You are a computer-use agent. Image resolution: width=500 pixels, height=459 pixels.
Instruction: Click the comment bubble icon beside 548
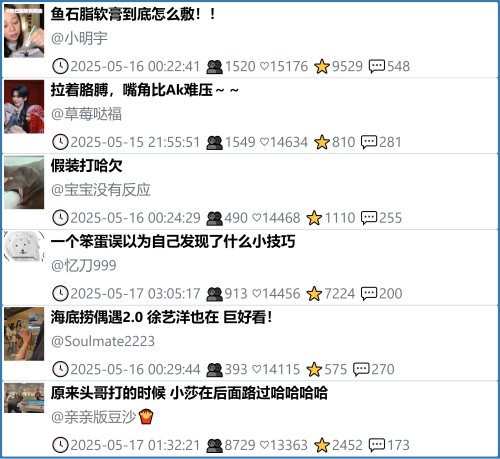(377, 66)
